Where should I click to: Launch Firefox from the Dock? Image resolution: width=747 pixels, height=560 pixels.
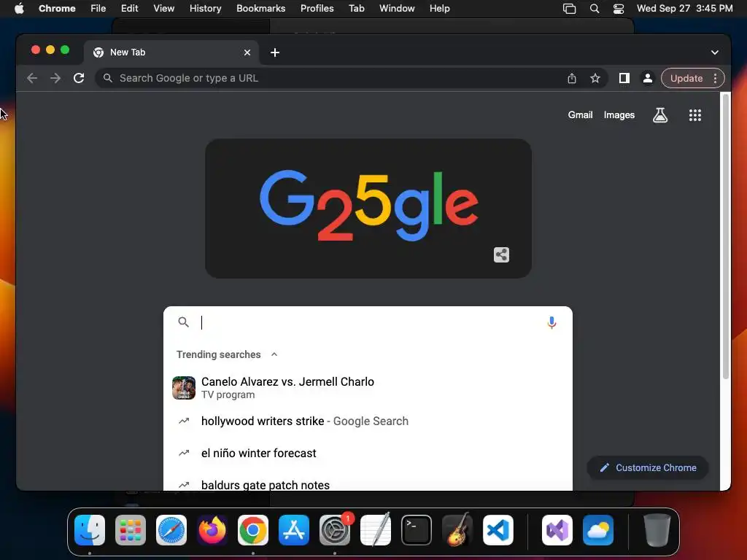[x=212, y=530]
